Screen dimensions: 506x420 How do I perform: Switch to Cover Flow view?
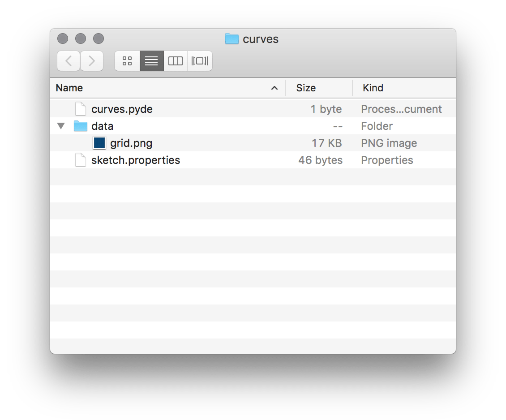click(x=200, y=60)
